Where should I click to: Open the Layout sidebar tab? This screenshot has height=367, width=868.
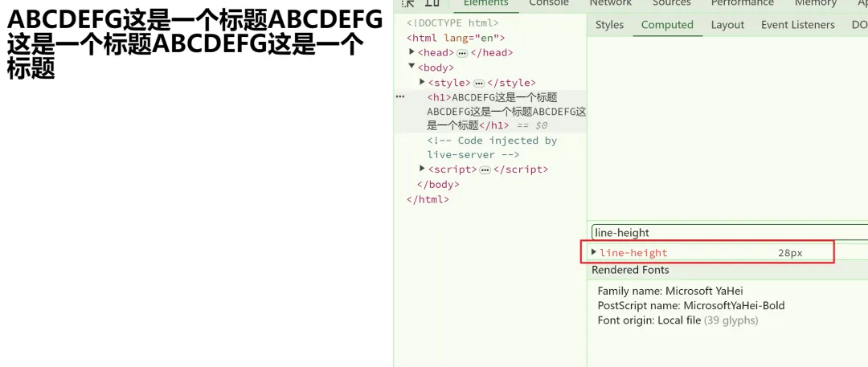click(727, 25)
